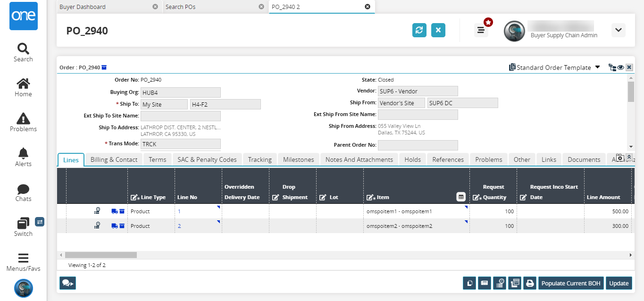
Task: Collapse the order header with double-chevron
Action: coord(629,157)
